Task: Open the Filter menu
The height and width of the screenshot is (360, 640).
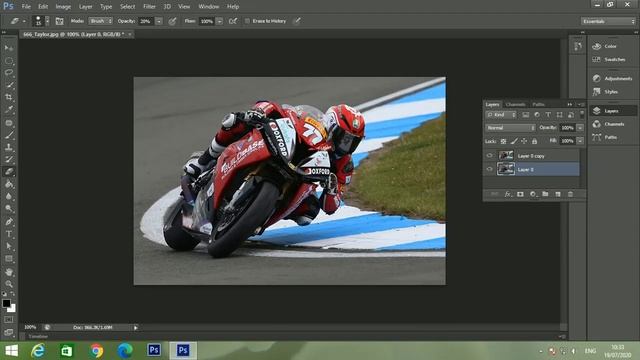Action: coord(149,7)
